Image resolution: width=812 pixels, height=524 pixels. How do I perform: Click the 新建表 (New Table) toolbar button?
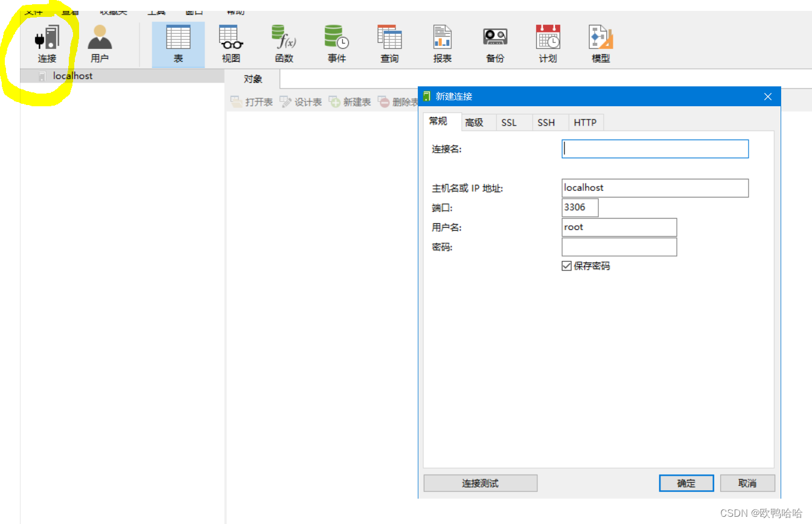[350, 102]
